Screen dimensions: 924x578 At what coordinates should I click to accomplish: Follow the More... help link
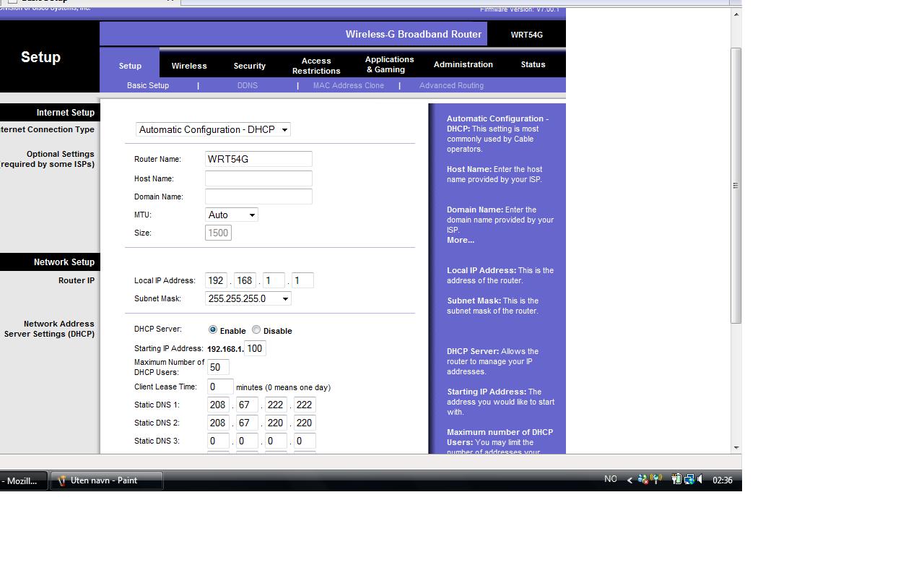point(461,240)
